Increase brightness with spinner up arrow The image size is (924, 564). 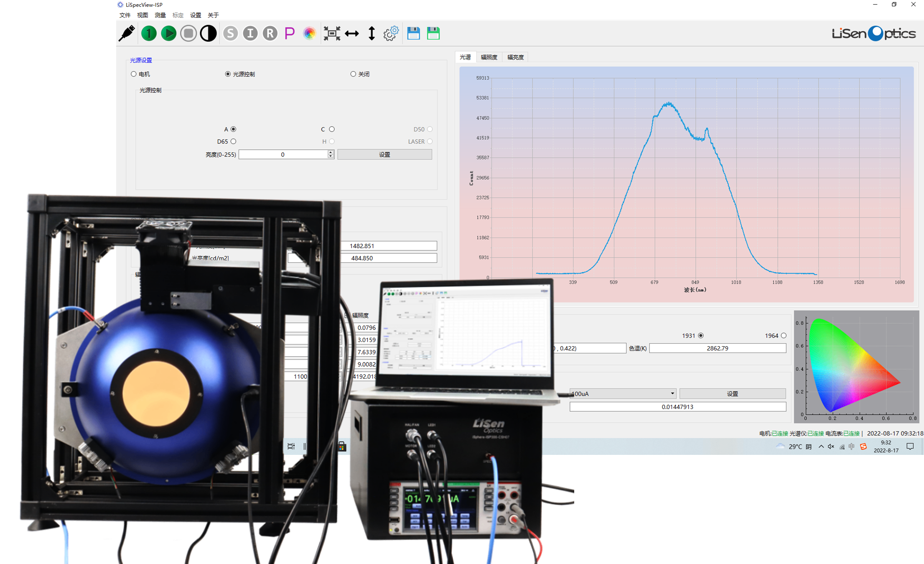point(331,152)
